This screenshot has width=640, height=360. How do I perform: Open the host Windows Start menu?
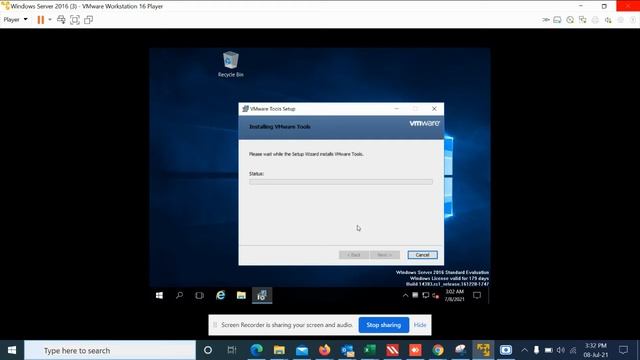point(12,350)
